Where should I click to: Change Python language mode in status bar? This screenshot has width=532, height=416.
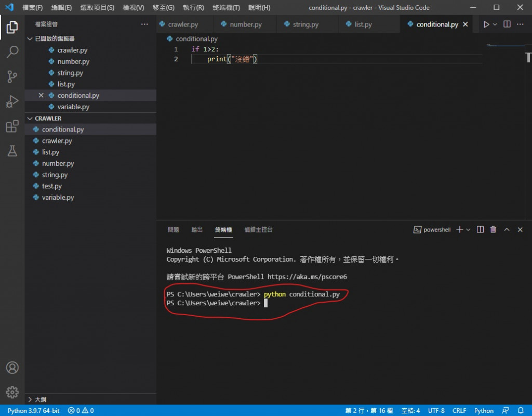[x=484, y=411]
